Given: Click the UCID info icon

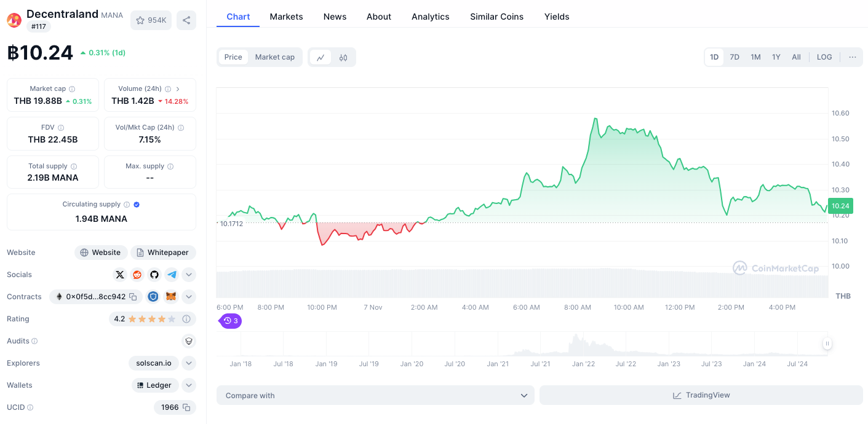Looking at the screenshot, I should click(30, 407).
